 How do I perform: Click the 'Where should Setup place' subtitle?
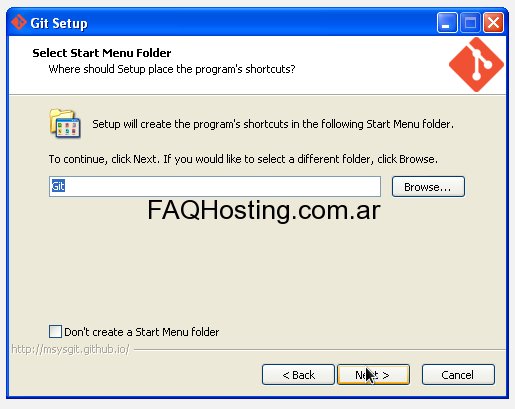pyautogui.click(x=172, y=69)
